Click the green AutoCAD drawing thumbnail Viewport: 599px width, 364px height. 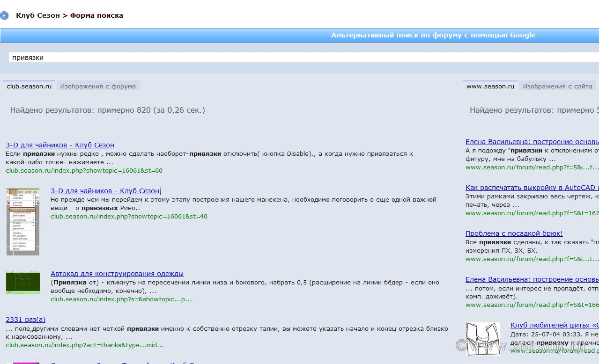point(23,283)
